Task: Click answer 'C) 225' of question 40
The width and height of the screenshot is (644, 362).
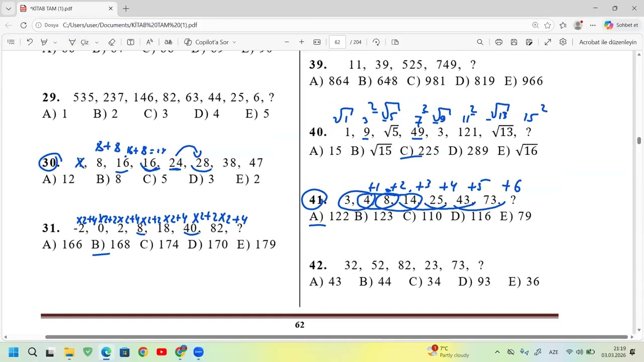Action: coord(420,151)
